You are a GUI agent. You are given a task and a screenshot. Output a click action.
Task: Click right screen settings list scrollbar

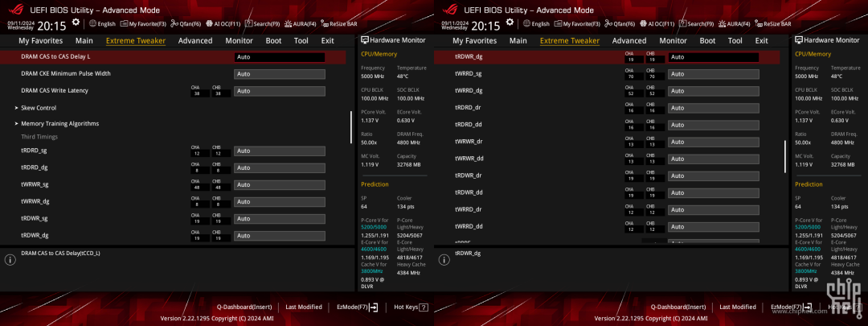coord(784,156)
